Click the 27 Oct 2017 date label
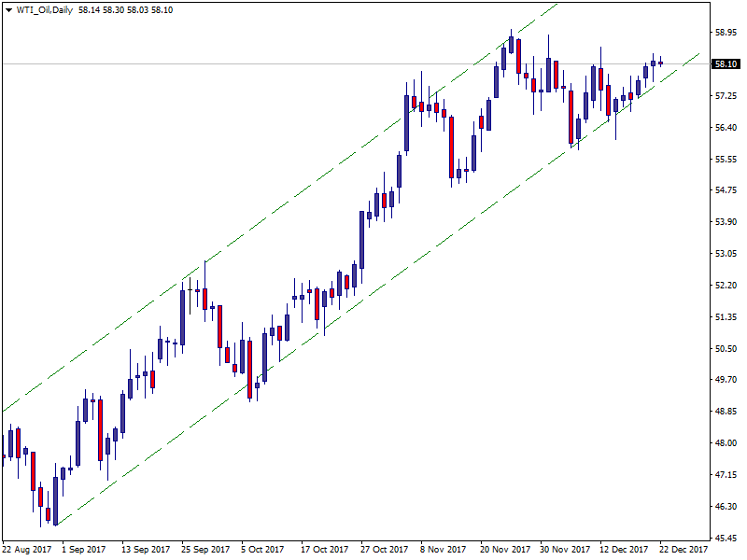This screenshot has width=747, height=560. click(x=385, y=550)
